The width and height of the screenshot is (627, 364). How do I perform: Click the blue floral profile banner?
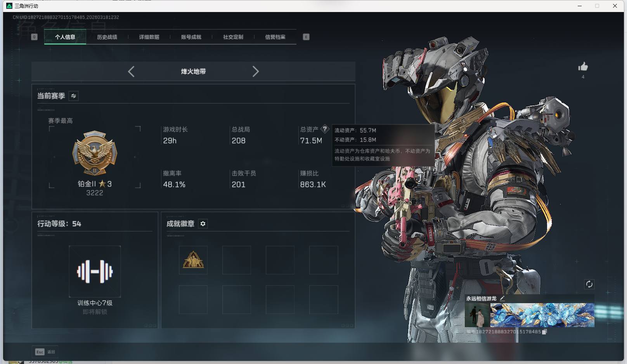542,315
